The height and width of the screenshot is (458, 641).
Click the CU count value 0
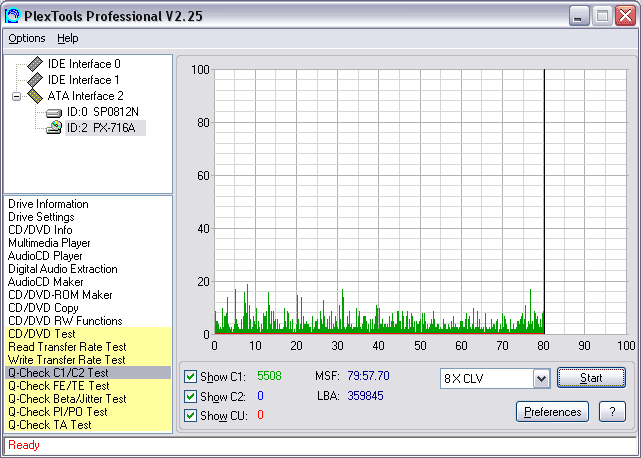[260, 415]
